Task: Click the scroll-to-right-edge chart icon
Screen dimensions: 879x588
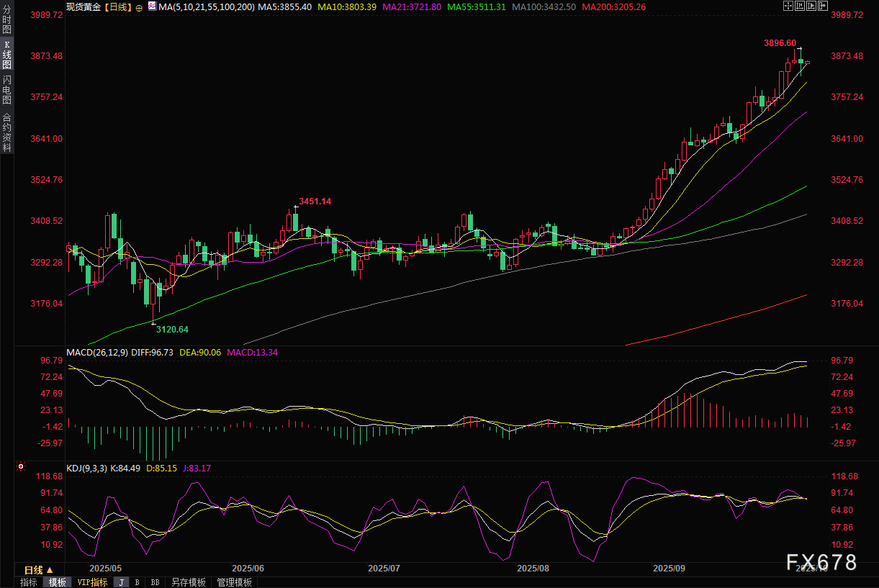Action: coord(823,6)
